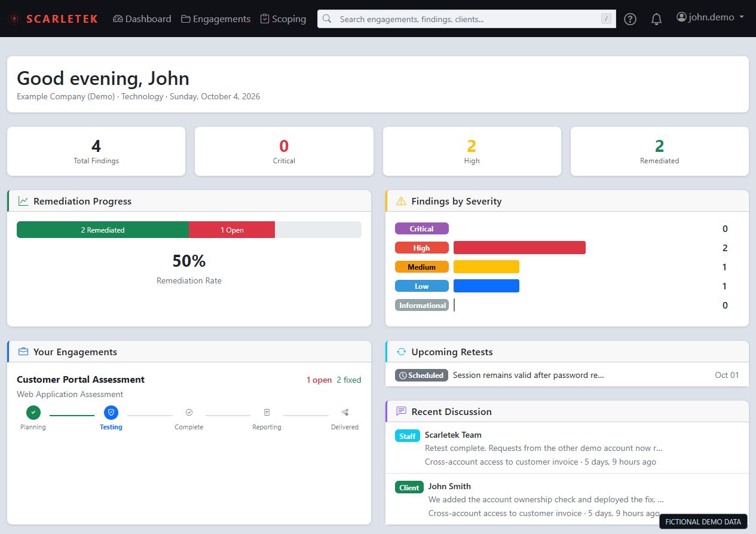Click the Total Findings card
Image resolution: width=756 pixels, height=534 pixels.
(x=96, y=151)
